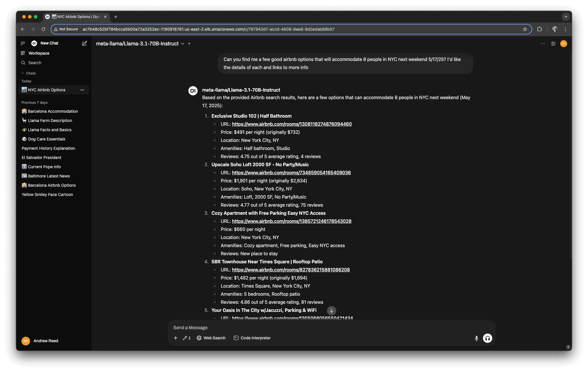The width and height of the screenshot is (588, 372).
Task: Open the Cozy Apartment Airbnb link
Action: pyautogui.click(x=292, y=221)
